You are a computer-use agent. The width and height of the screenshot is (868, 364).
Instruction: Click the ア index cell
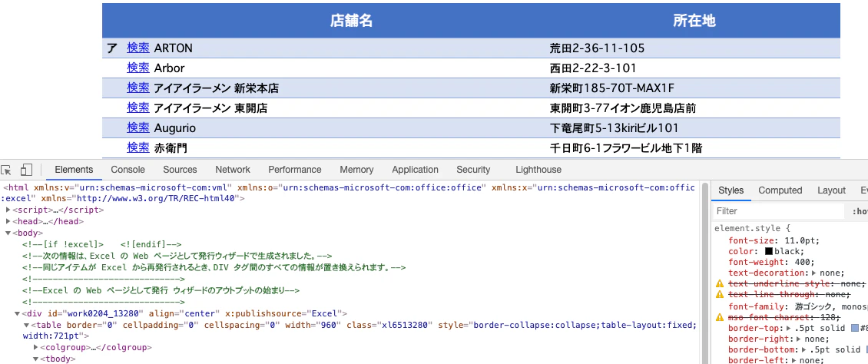112,48
